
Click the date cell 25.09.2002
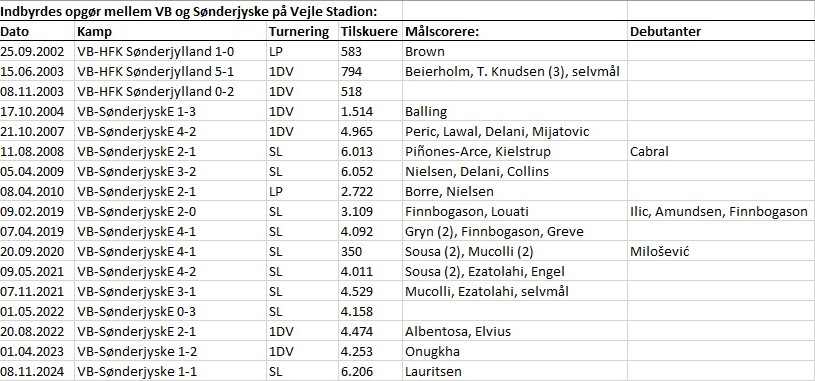37,51
